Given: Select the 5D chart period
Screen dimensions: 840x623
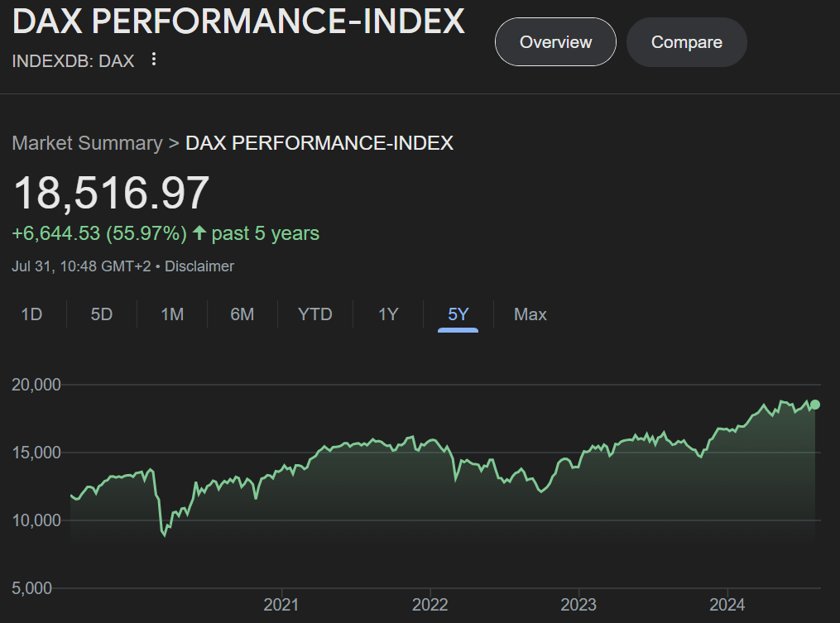Looking at the screenshot, I should pyautogui.click(x=101, y=314).
